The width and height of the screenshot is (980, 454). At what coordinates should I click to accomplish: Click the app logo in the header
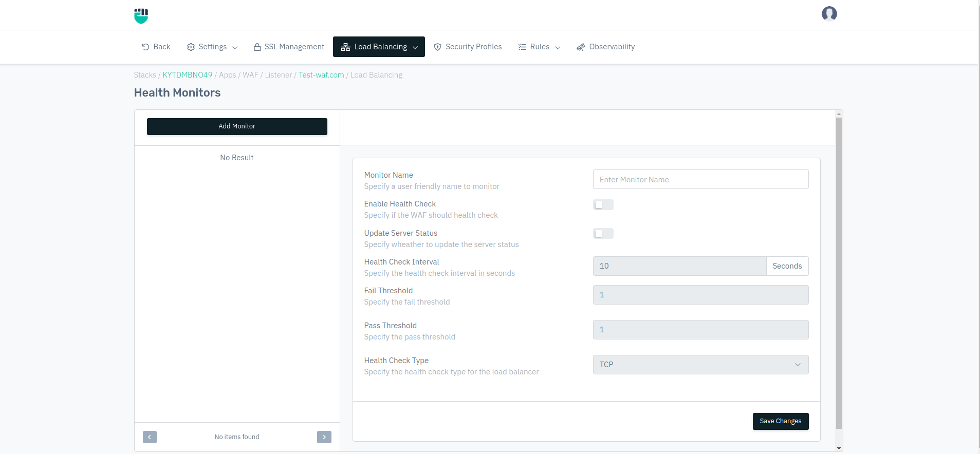[141, 15]
